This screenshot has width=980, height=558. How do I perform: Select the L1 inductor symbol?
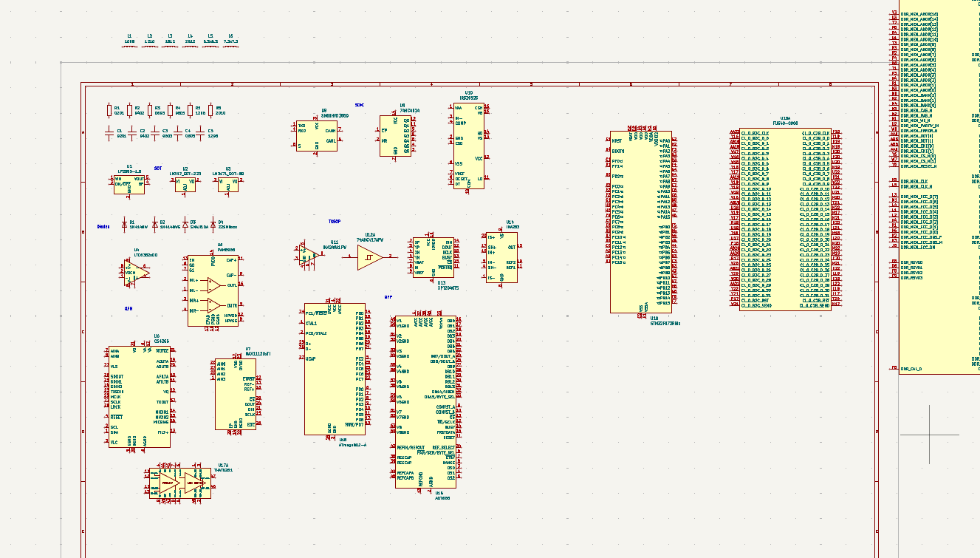coord(129,44)
